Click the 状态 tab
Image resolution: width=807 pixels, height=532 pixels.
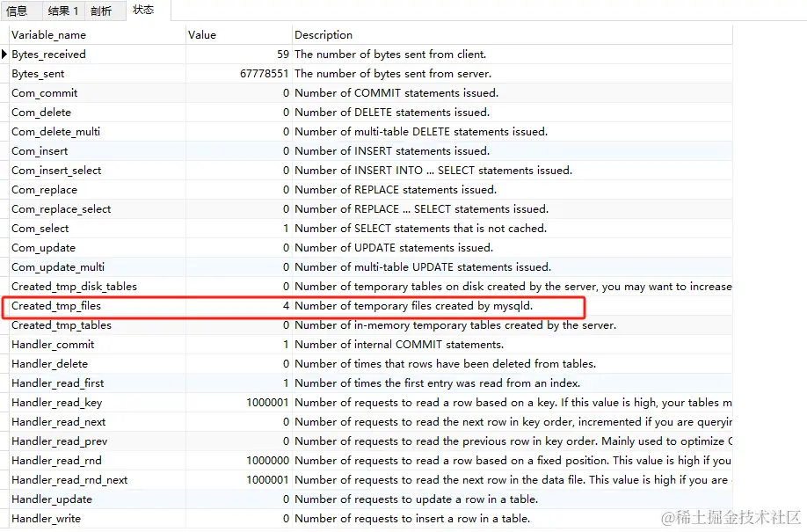[x=142, y=11]
